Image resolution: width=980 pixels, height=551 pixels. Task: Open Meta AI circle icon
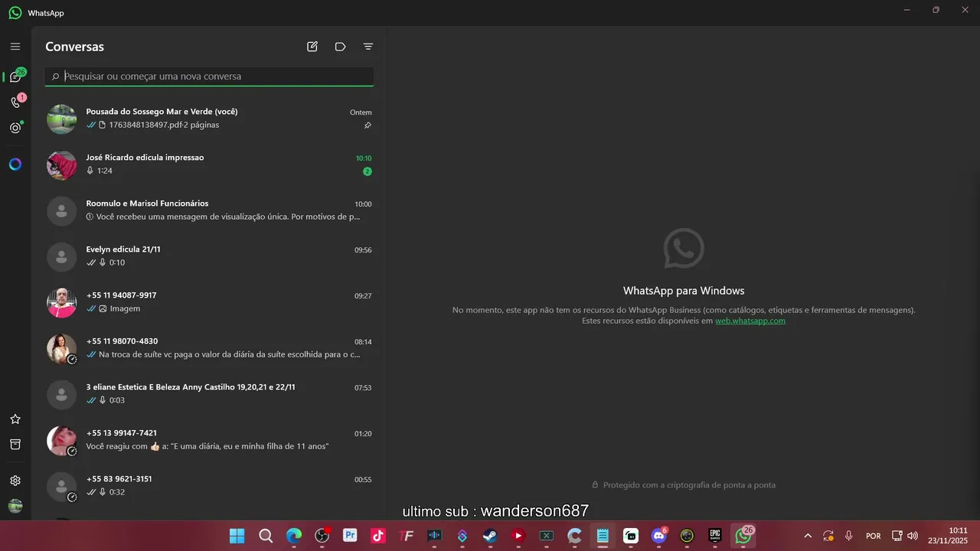coord(15,164)
